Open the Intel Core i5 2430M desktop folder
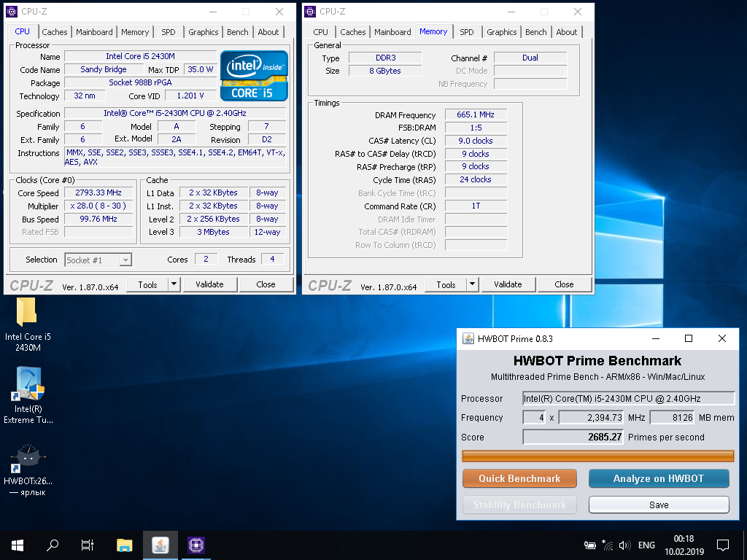 point(27,324)
